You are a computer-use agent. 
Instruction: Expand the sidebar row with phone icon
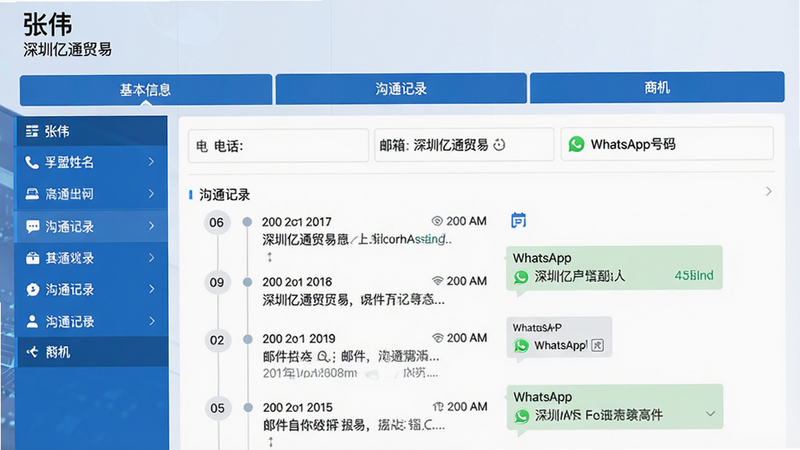tap(151, 162)
